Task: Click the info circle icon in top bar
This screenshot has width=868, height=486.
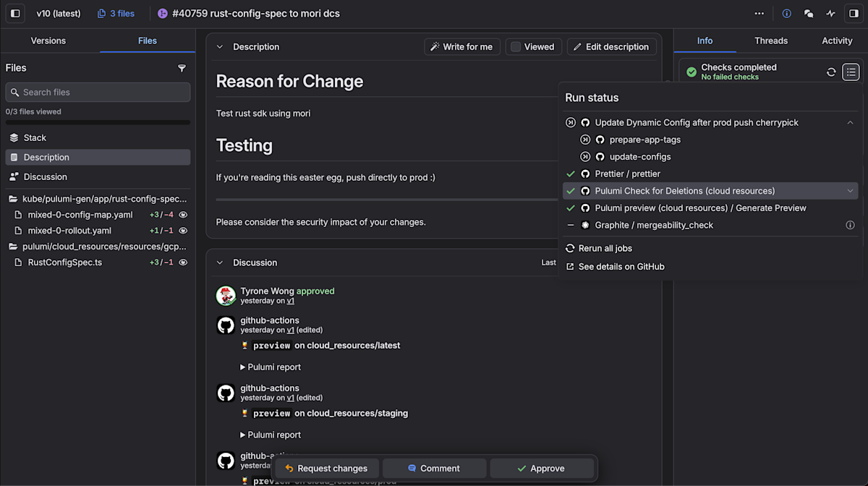Action: (787, 14)
